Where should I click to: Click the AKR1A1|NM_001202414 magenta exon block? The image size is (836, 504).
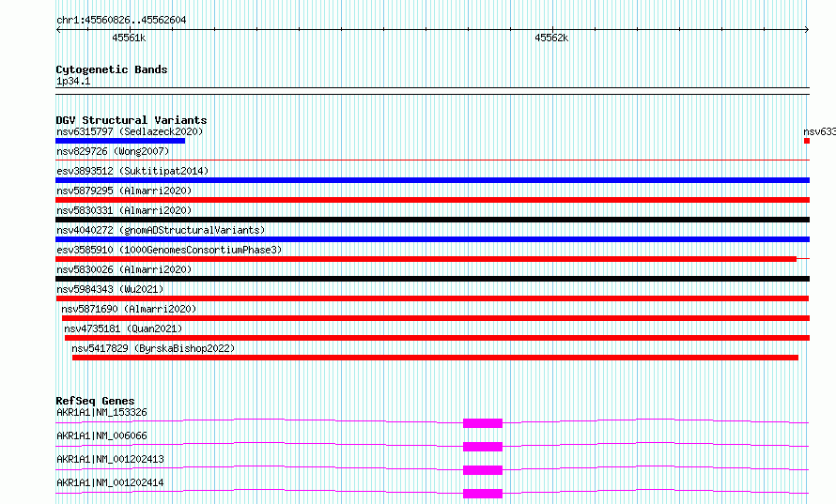(x=483, y=494)
